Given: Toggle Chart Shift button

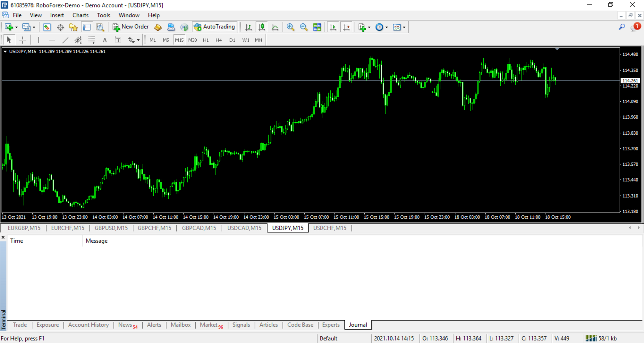Looking at the screenshot, I should coord(346,27).
